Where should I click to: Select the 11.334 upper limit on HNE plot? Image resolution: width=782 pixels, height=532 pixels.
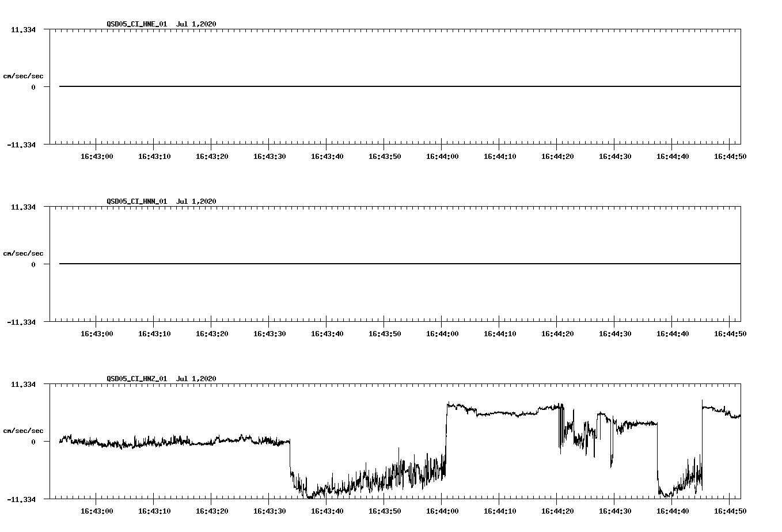tap(23, 29)
